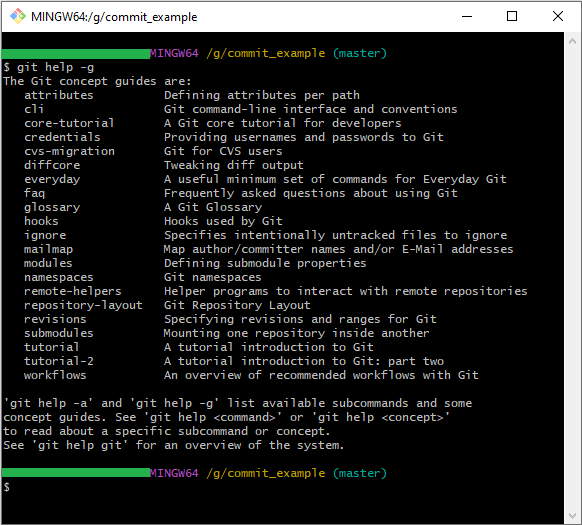582x525 pixels.
Task: Click 'Defining submodule properties' description
Action: tap(265, 263)
